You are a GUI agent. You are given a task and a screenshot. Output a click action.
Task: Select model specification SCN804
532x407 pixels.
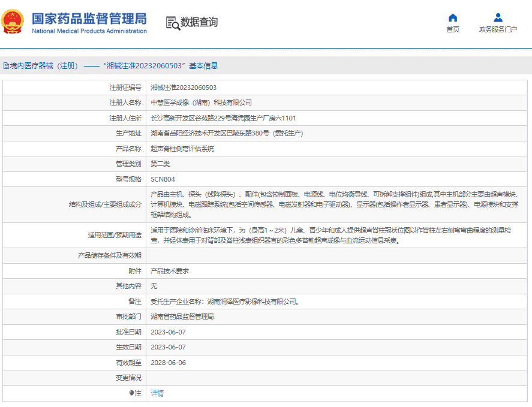click(x=163, y=179)
